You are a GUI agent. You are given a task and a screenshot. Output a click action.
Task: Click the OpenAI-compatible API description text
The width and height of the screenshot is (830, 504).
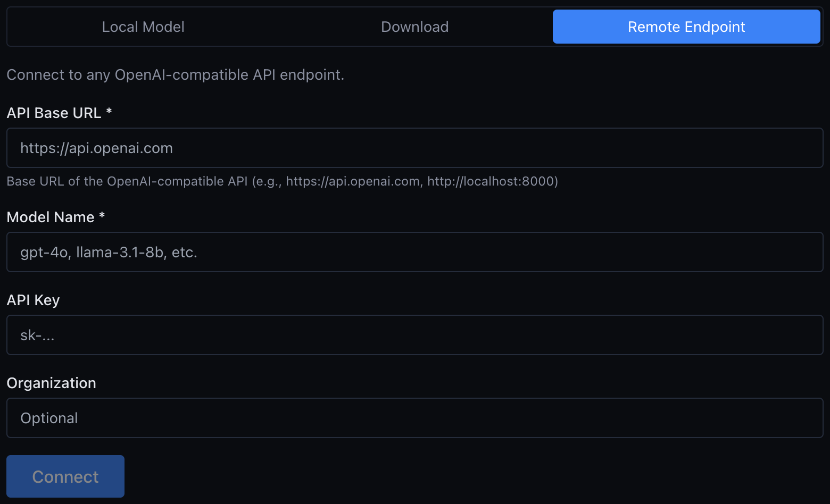[x=176, y=74]
